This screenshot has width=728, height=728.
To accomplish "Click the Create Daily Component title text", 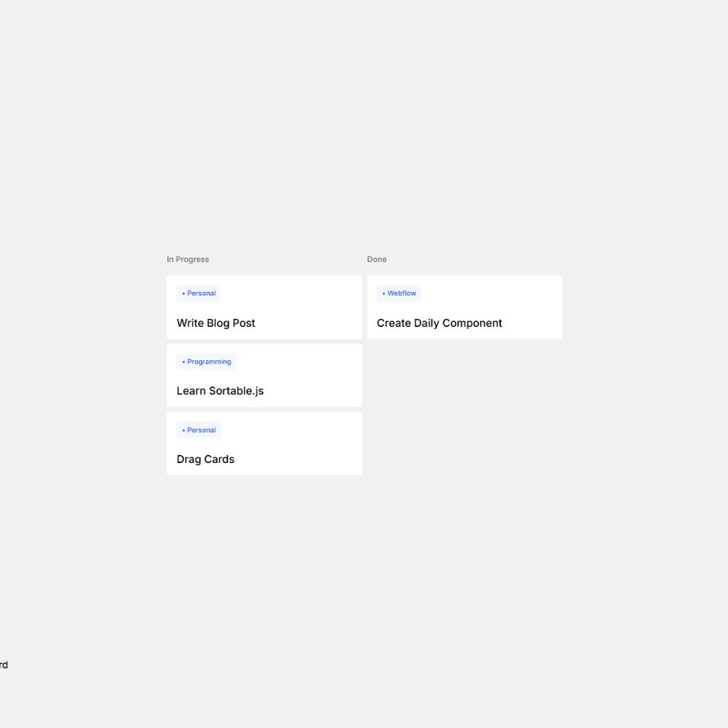I will point(439,323).
